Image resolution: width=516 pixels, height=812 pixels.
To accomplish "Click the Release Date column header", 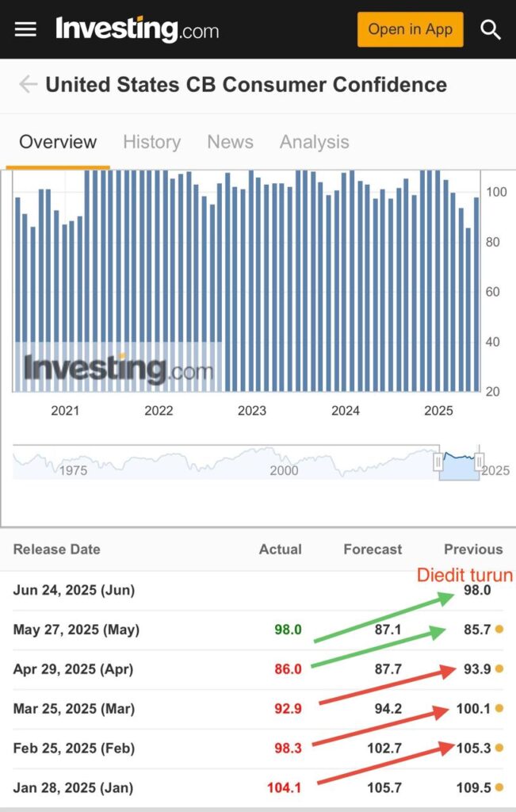I will [57, 550].
